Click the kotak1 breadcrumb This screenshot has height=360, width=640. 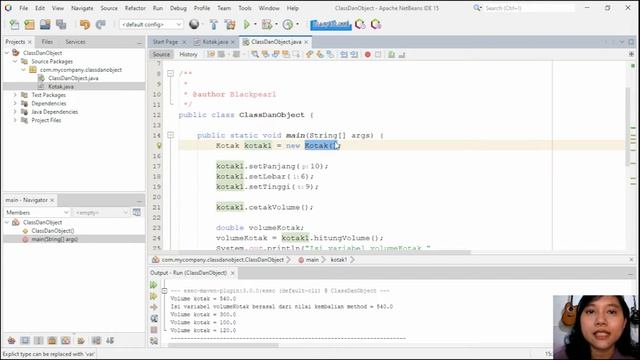pos(338,260)
